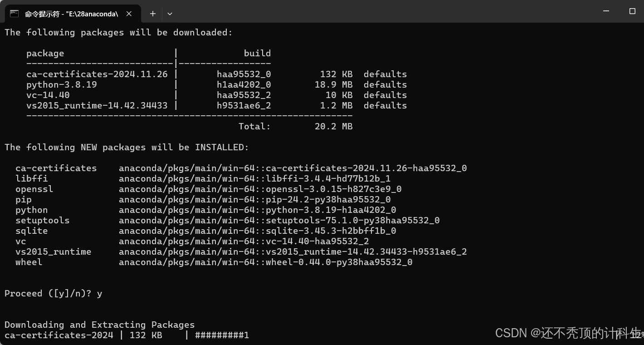Select the NEW packages will be INSTALLED header

click(127, 147)
